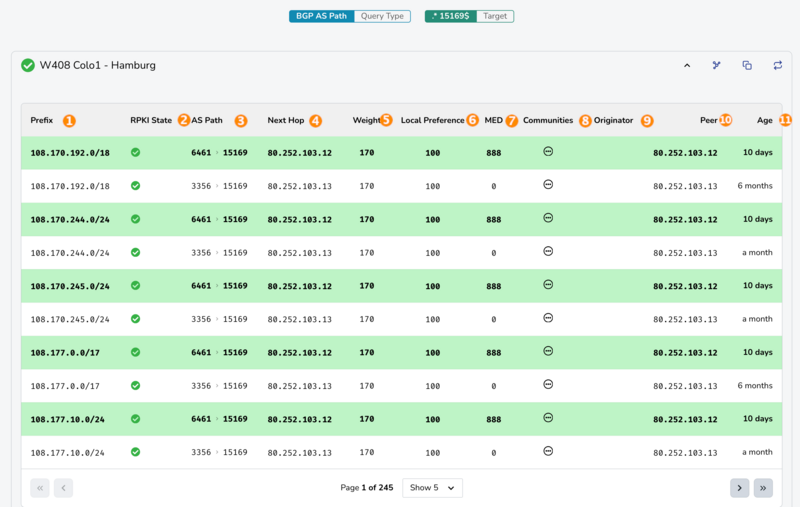Collapse the W408 Colo1 - Hamburg panel
The width and height of the screenshot is (800, 507).
pos(687,65)
